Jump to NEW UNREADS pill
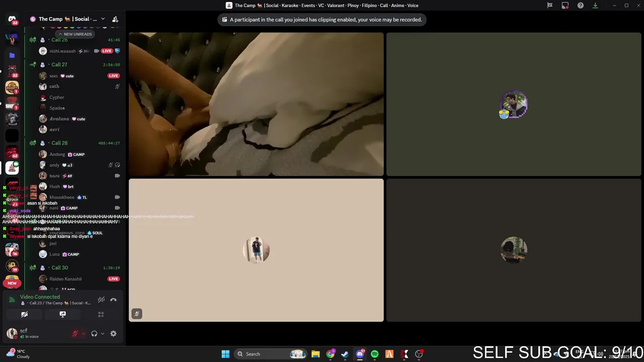The width and height of the screenshot is (644, 362). pos(75,34)
